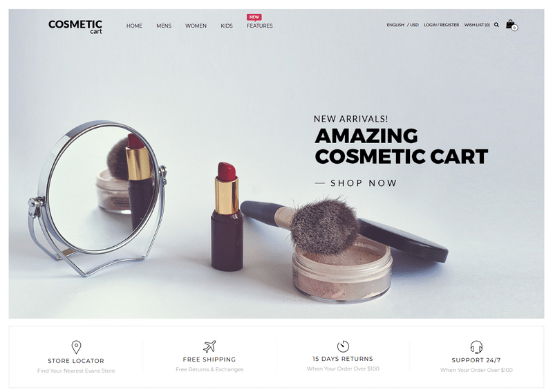Image resolution: width=553 pixels, height=392 pixels.
Task: Click the Cosmetic Cart logo
Action: [x=75, y=26]
